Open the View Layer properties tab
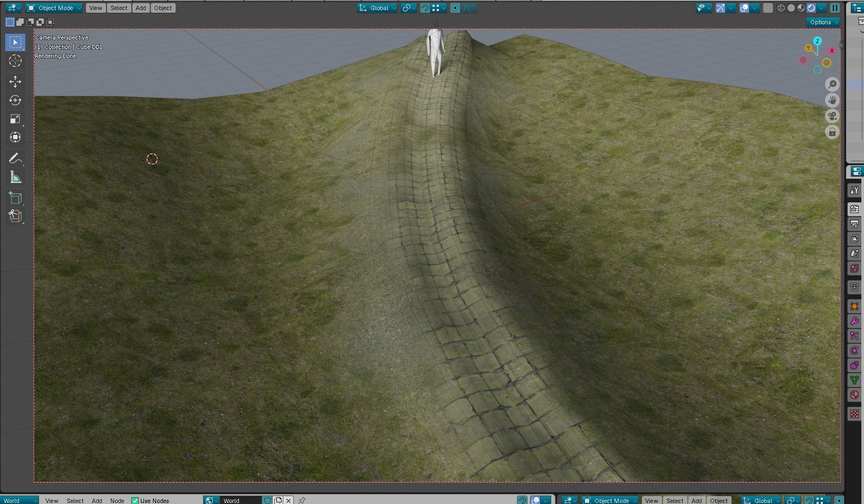Screen dimensions: 864x504 855,239
